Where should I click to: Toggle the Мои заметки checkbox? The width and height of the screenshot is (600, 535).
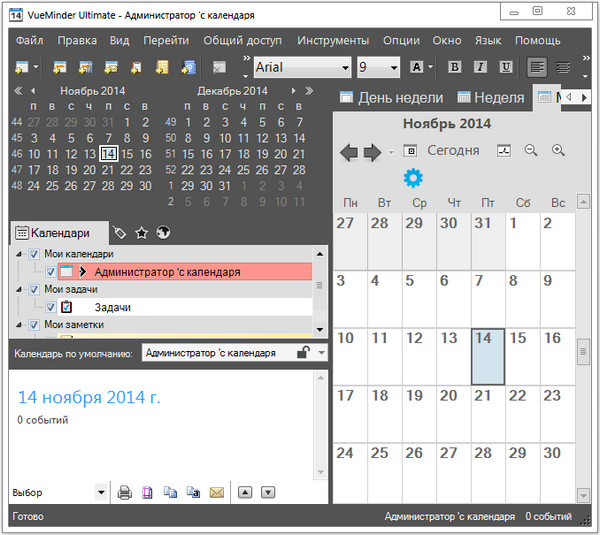pos(34,325)
